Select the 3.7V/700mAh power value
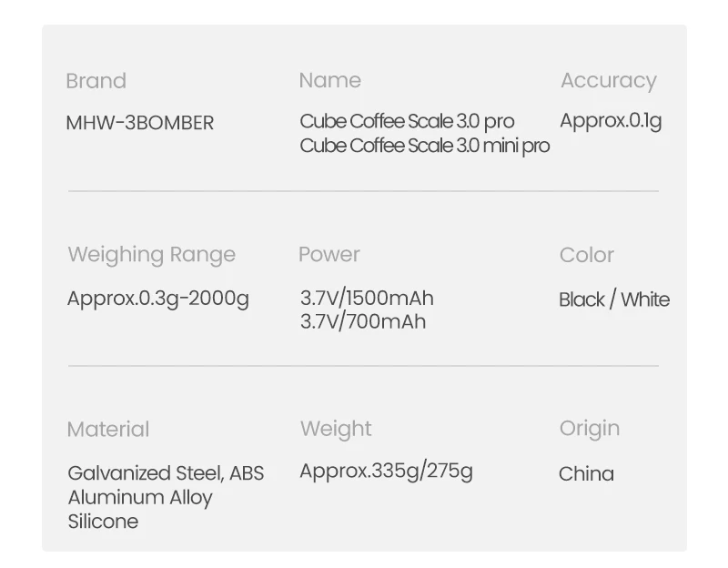 363,322
